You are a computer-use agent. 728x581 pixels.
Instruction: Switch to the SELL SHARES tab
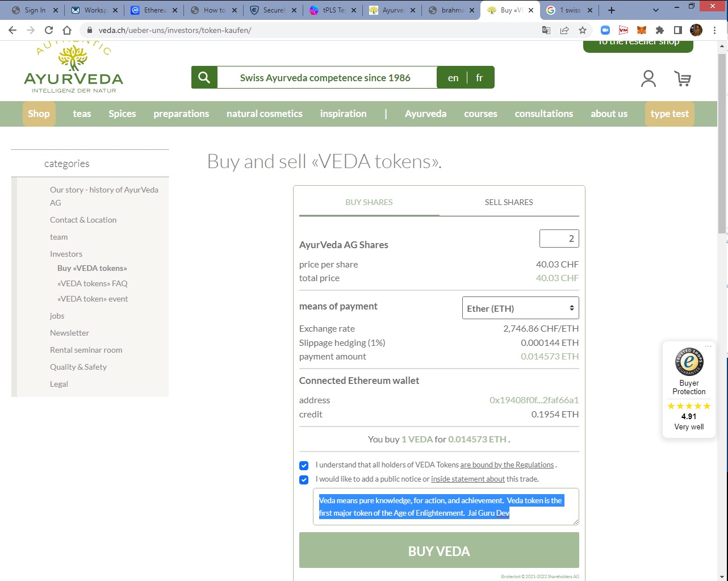(509, 202)
